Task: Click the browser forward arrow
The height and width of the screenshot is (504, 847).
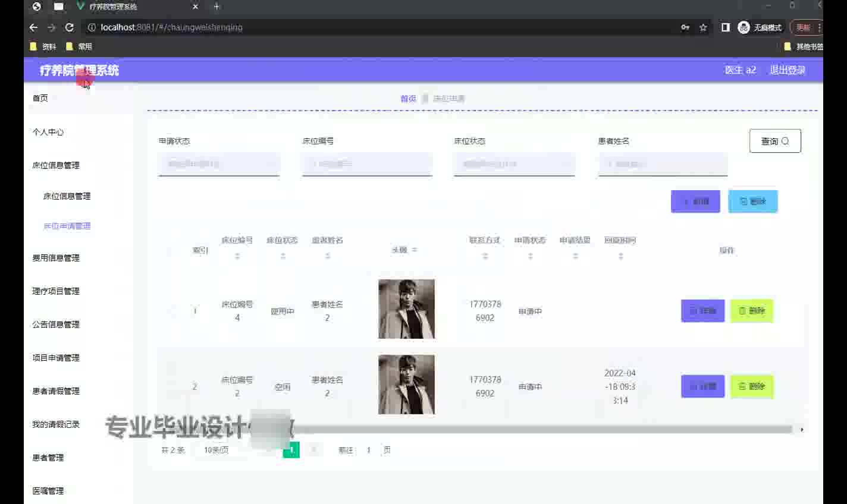Action: (51, 27)
